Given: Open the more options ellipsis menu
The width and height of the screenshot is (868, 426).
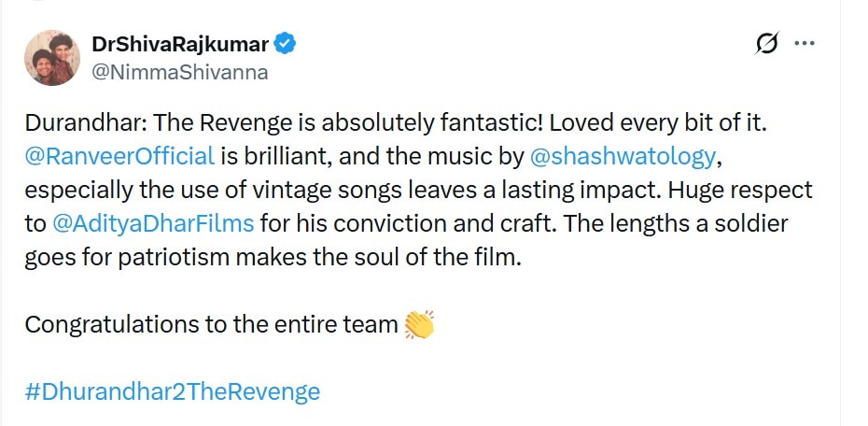Looking at the screenshot, I should click(804, 44).
